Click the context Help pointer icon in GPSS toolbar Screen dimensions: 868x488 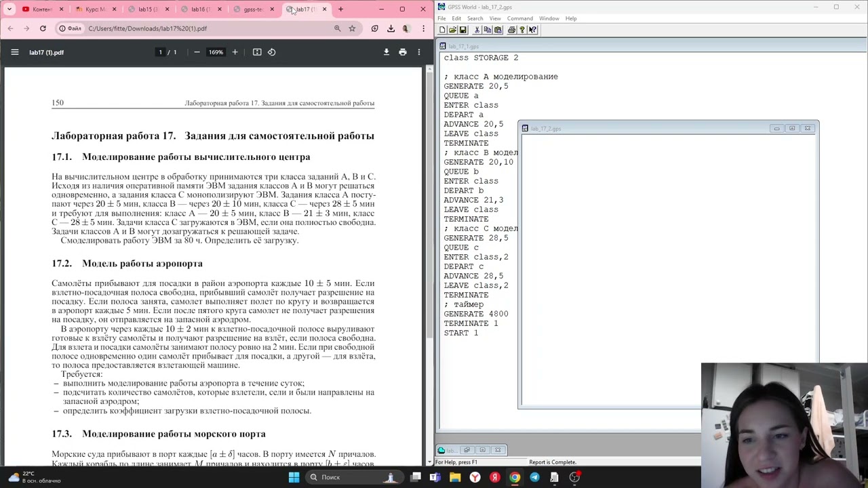533,30
